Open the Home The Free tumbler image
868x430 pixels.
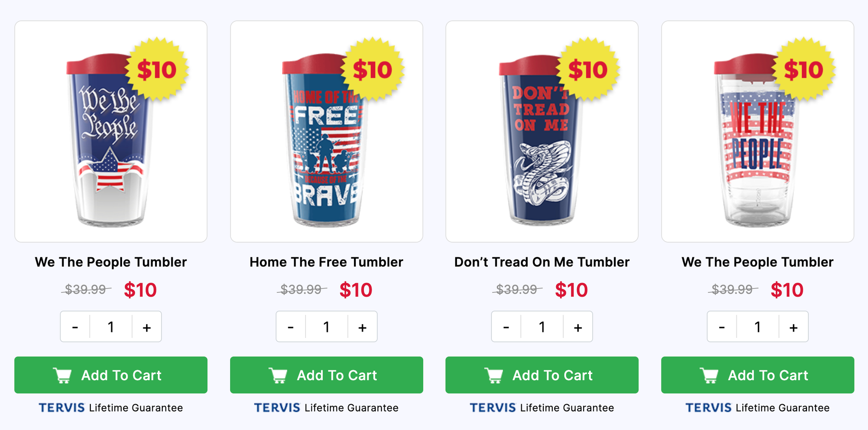[x=326, y=131]
